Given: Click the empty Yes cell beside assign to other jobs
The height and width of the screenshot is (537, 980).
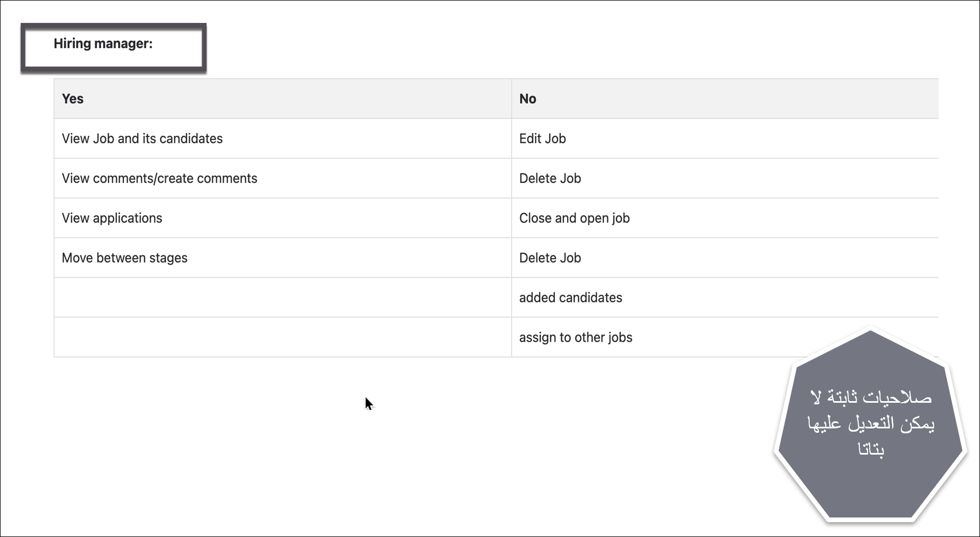Looking at the screenshot, I should click(282, 338).
